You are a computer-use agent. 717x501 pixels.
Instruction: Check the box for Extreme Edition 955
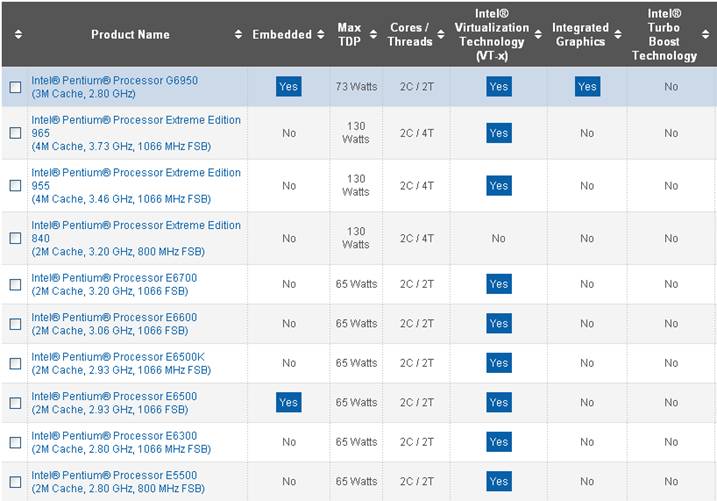pyautogui.click(x=15, y=186)
